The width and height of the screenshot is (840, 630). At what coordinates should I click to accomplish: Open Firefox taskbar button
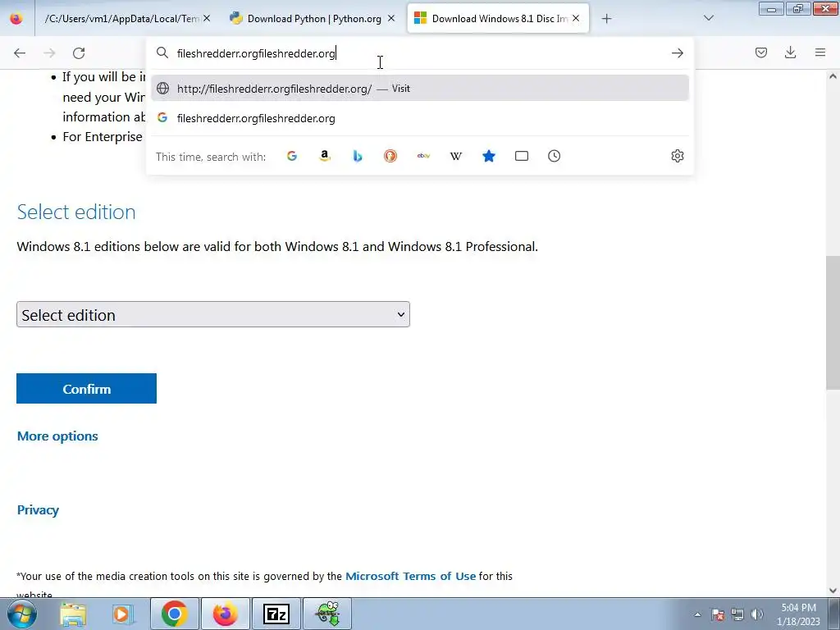tap(226, 614)
